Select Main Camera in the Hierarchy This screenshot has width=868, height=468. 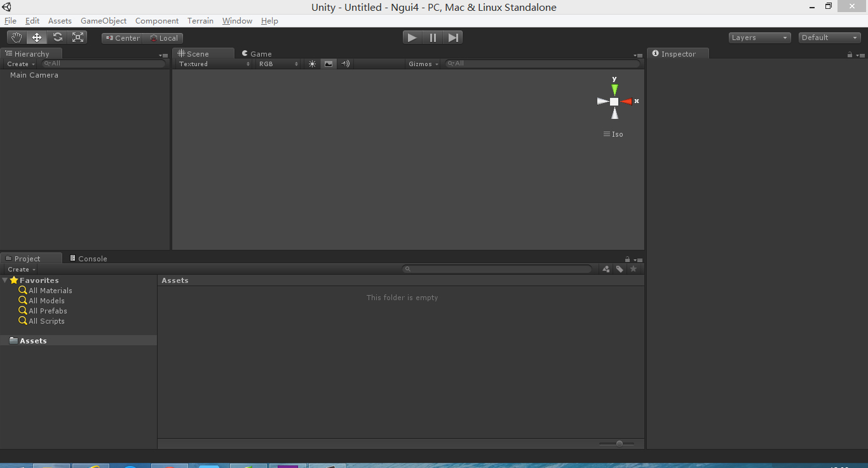[x=34, y=75]
